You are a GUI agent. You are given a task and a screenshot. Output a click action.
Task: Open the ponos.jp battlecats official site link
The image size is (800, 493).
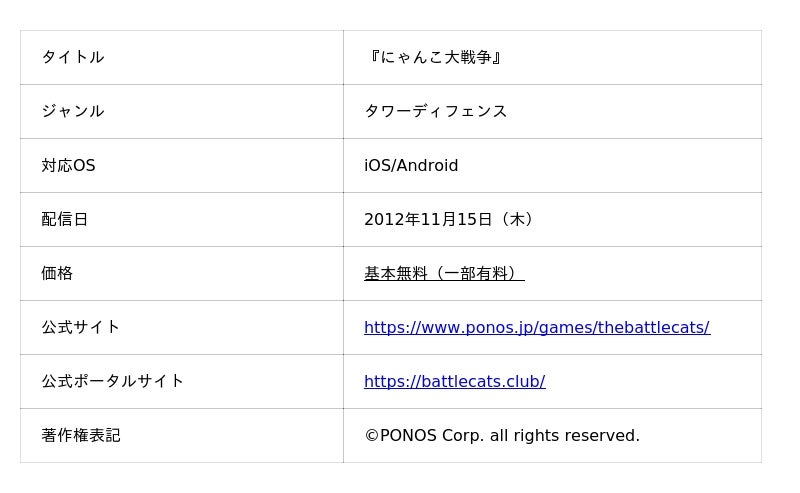pos(536,328)
